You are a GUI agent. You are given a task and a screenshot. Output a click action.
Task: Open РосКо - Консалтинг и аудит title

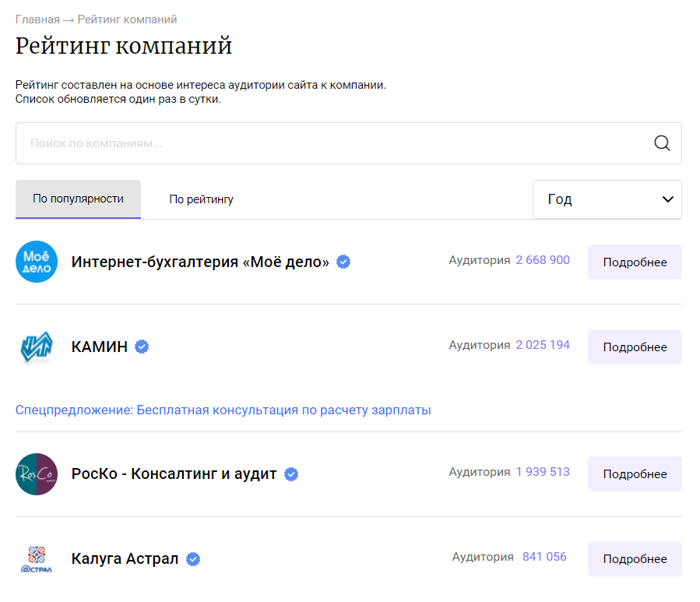[174, 474]
